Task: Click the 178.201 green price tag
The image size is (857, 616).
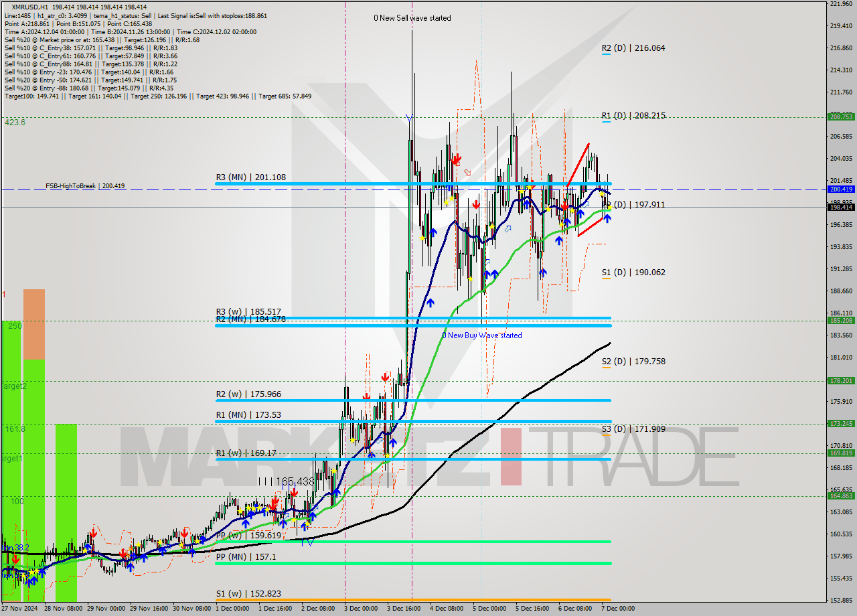Action: tap(841, 380)
